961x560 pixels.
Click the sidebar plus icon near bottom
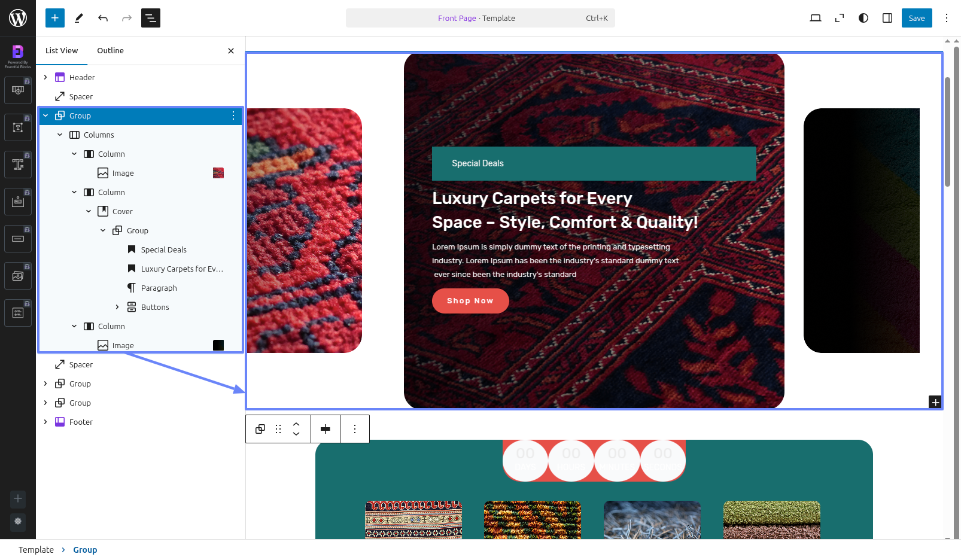pos(18,498)
